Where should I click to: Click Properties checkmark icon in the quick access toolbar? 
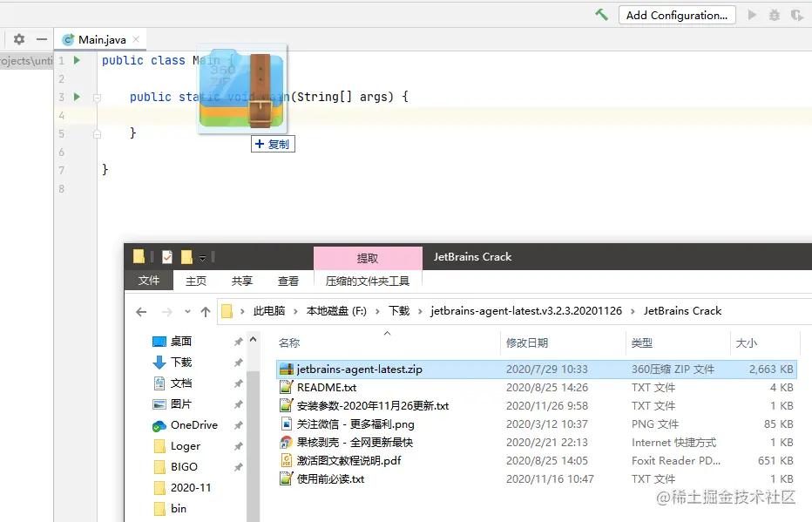(167, 257)
